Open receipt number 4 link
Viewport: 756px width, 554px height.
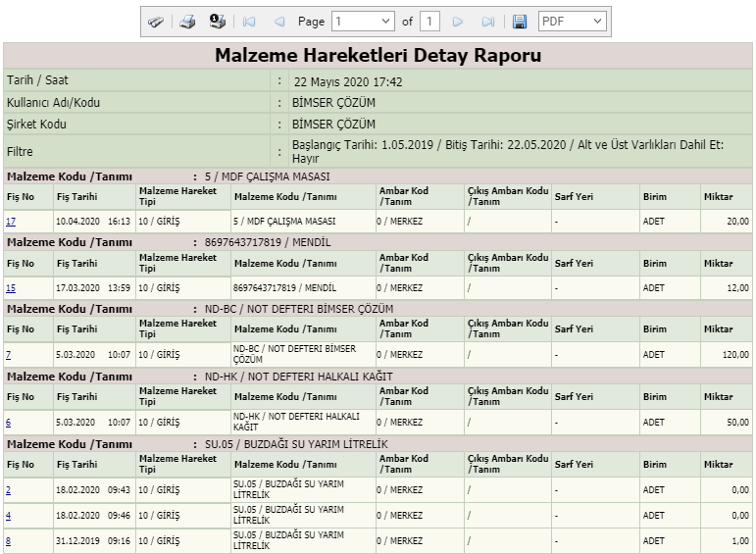tap(8, 516)
